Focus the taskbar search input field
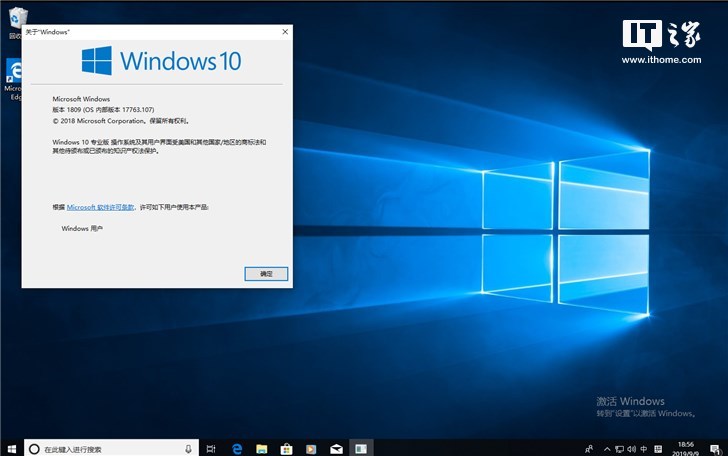 click(x=111, y=449)
